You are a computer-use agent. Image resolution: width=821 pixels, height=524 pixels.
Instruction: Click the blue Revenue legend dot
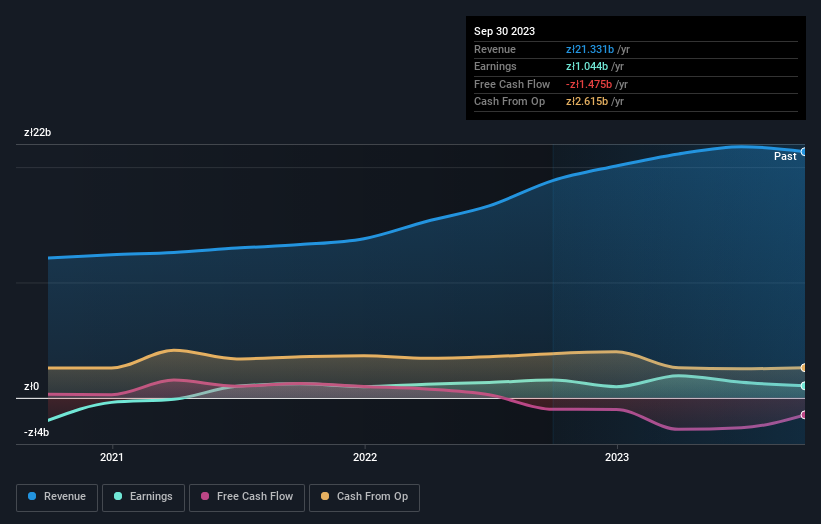click(x=32, y=496)
